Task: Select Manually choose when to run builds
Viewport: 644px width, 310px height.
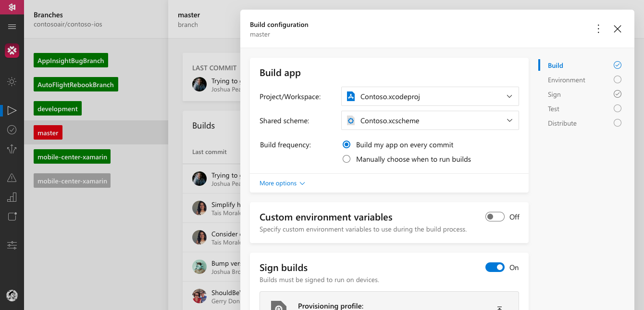Action: tap(347, 159)
